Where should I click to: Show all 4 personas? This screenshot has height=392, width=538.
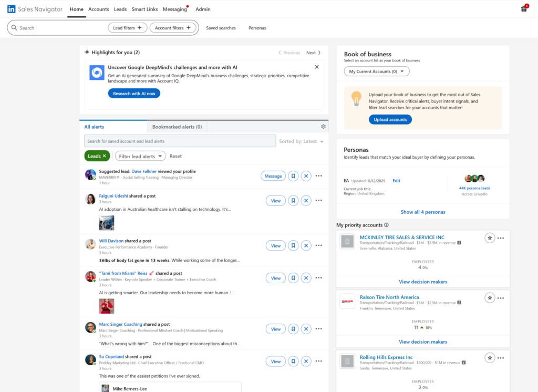pyautogui.click(x=423, y=212)
